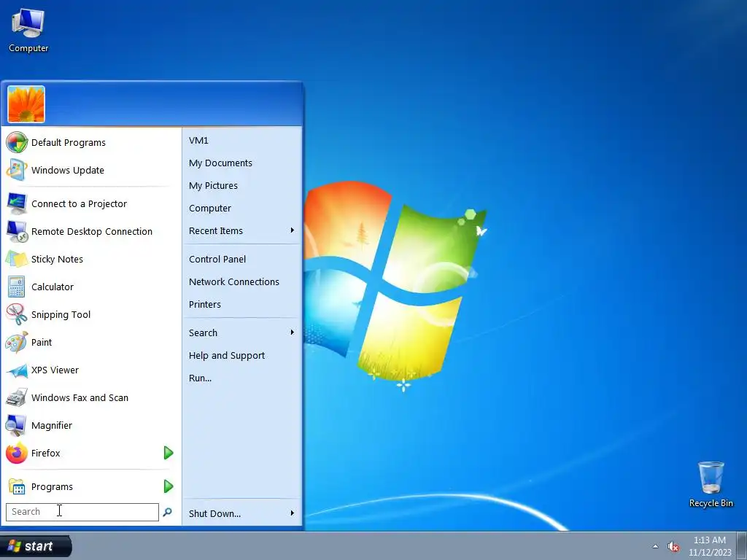Click the taskbar clock showing 1:13 AM

point(709,540)
